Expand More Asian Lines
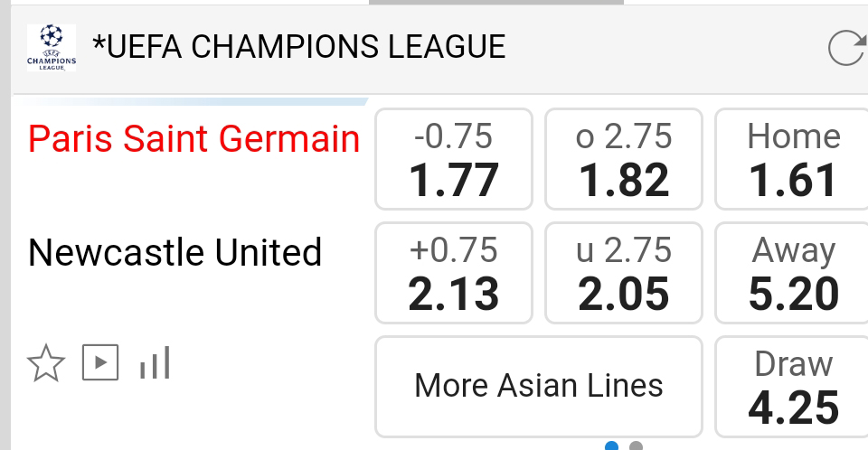 click(539, 386)
